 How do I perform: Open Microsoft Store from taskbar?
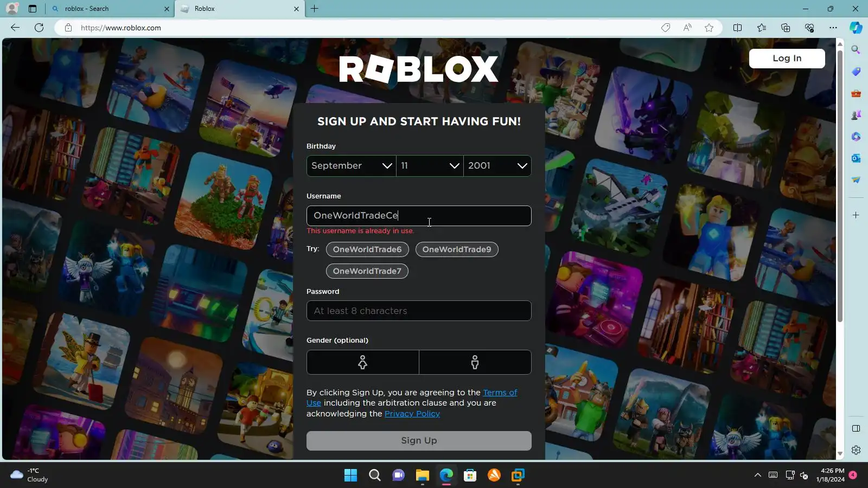point(470,476)
